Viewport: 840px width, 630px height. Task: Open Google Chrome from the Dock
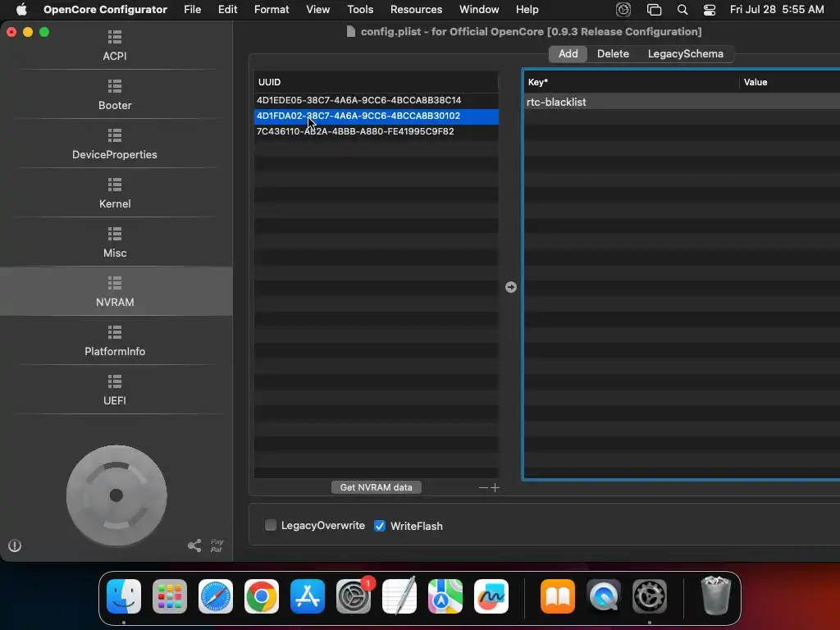point(262,596)
